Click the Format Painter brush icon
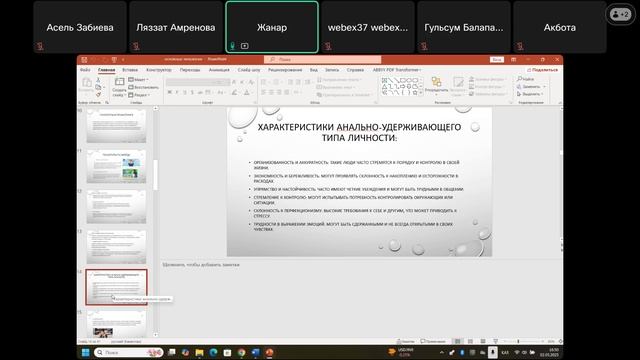Viewport: 640px width, 360px height. 98,94
